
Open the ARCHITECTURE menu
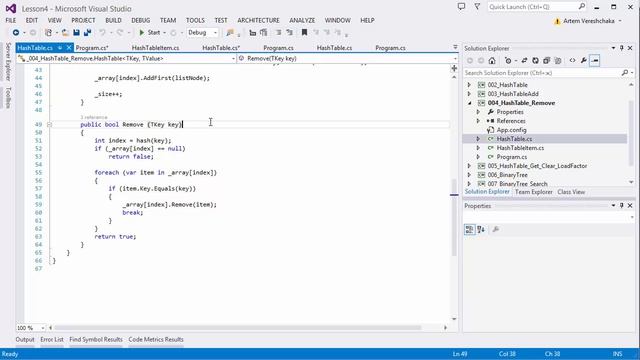click(258, 20)
